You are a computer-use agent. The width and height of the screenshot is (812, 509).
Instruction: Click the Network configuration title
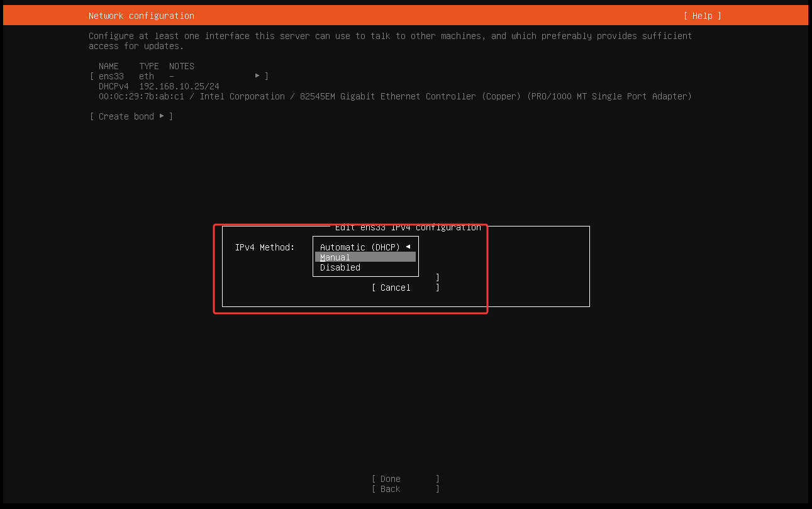point(142,16)
